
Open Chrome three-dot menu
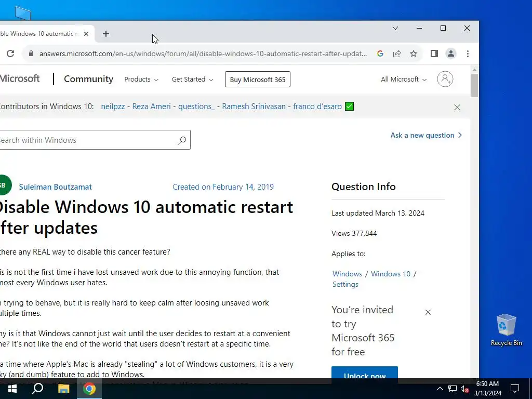coord(468,54)
